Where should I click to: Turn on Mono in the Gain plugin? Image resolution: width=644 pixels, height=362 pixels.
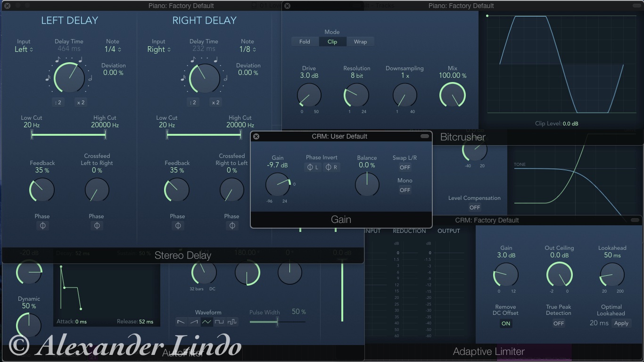405,190
